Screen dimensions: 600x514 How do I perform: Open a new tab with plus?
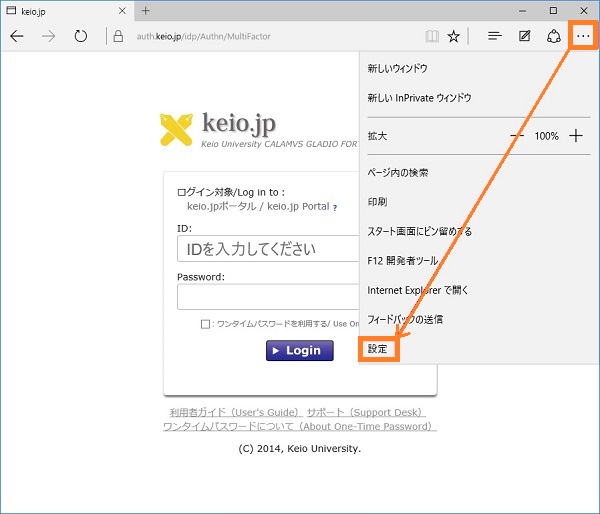(145, 10)
